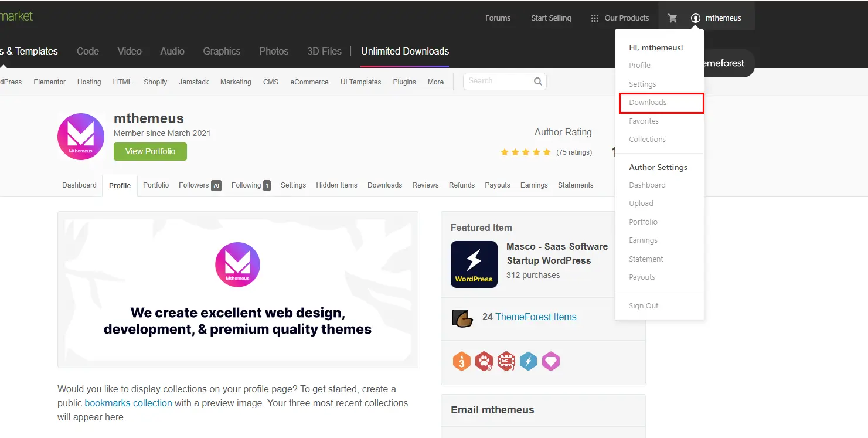868x438 pixels.
Task: Click the red paw print badge
Action: pyautogui.click(x=484, y=361)
